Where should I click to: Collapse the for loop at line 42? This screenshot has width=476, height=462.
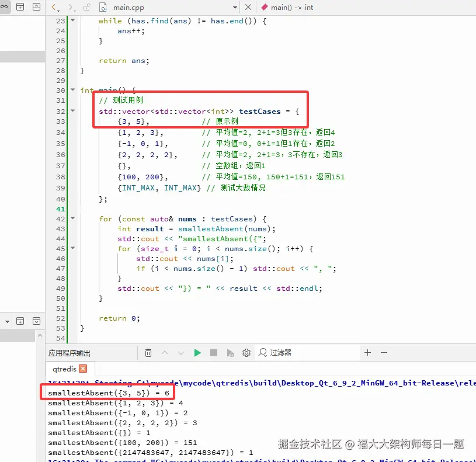pyautogui.click(x=73, y=218)
